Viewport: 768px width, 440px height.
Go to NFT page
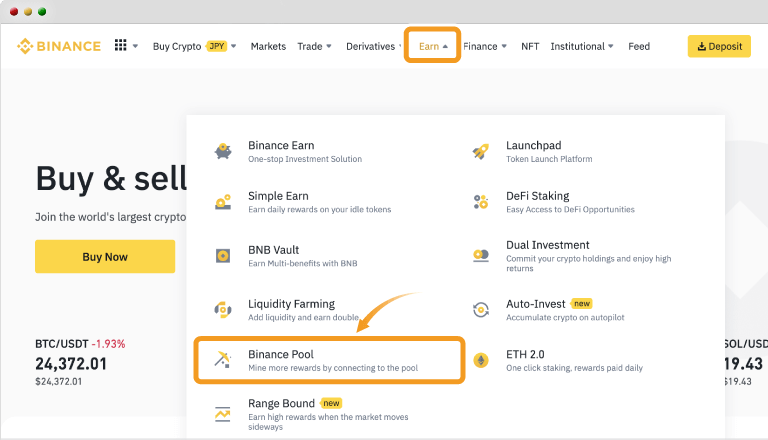[530, 47]
